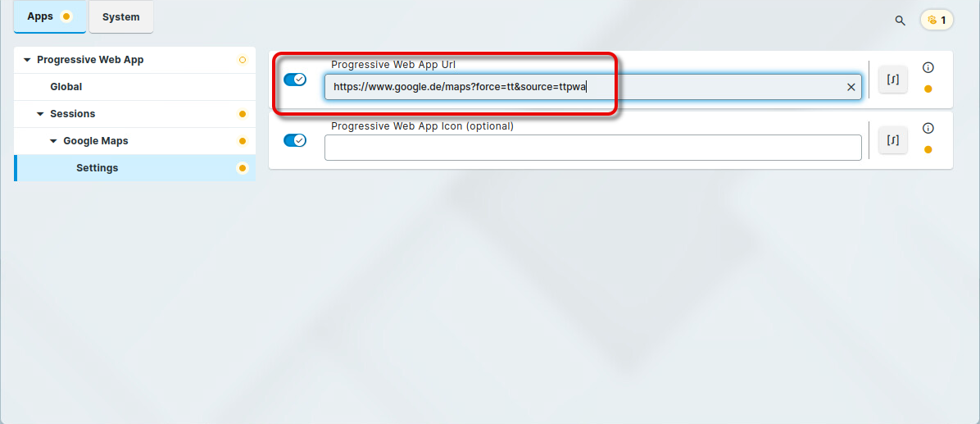The width and height of the screenshot is (980, 424).
Task: Click inside the Progressive Web App Url field
Action: tap(574, 87)
